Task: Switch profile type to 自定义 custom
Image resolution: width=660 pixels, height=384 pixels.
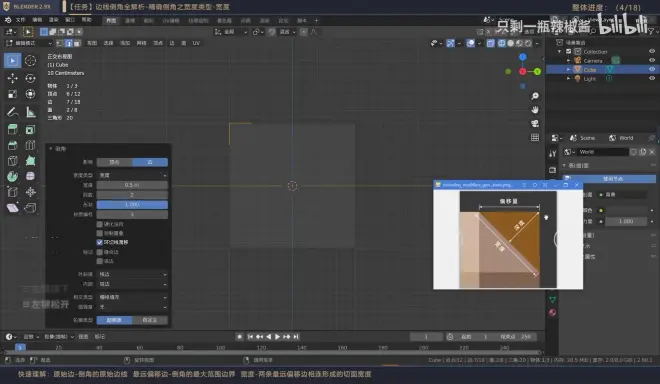Action: pos(150,320)
